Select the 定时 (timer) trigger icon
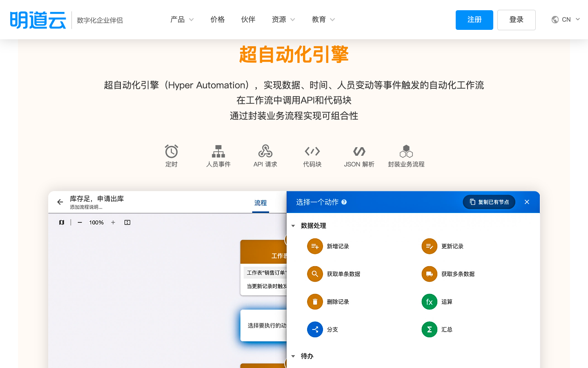 pyautogui.click(x=171, y=150)
